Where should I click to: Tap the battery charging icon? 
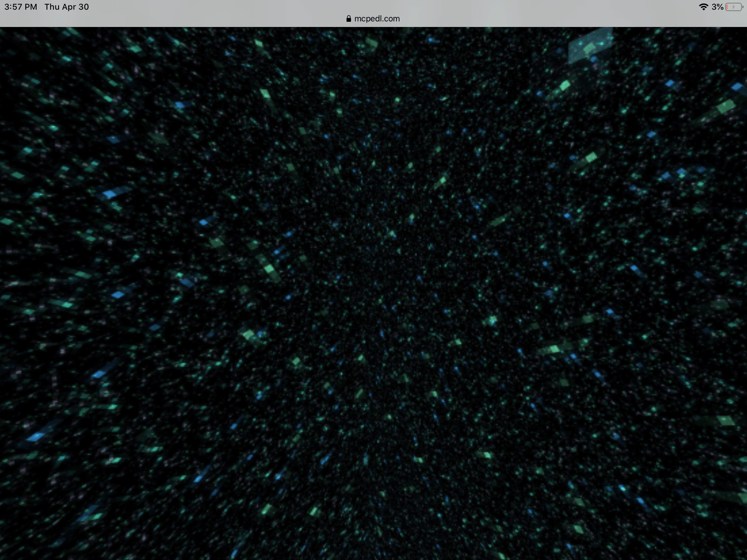coord(734,7)
